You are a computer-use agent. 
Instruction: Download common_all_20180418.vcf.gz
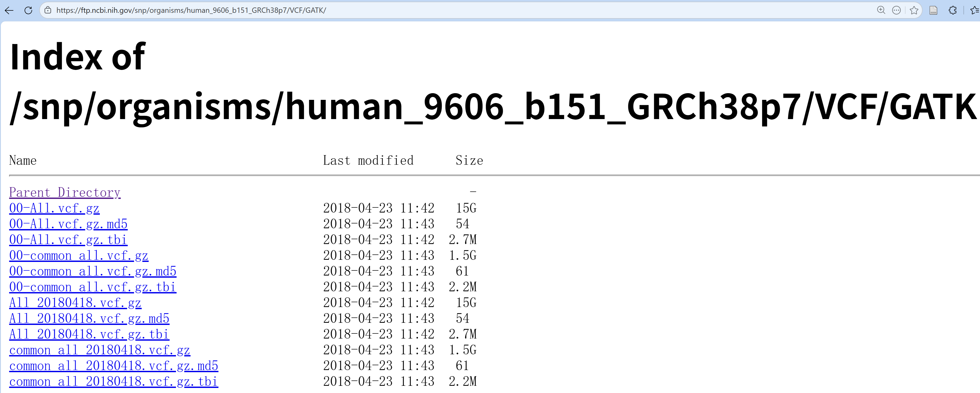(99, 350)
